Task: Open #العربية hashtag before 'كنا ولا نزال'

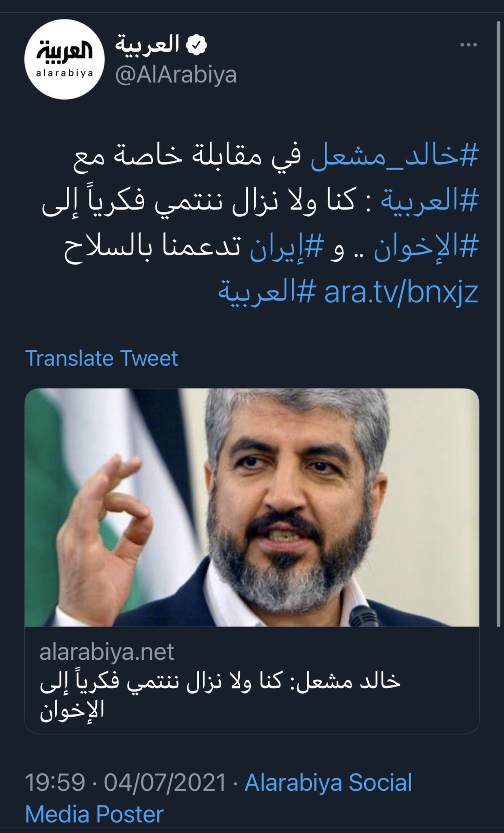Action: coord(430,202)
